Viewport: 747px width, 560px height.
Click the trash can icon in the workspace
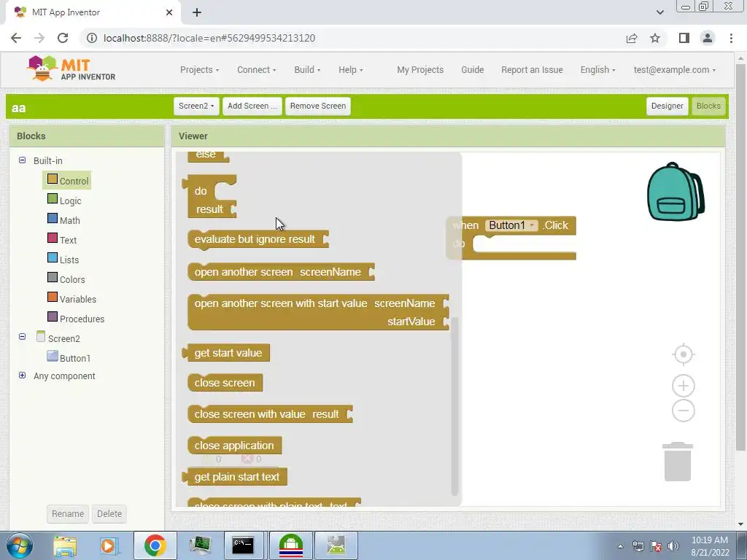[x=678, y=462]
